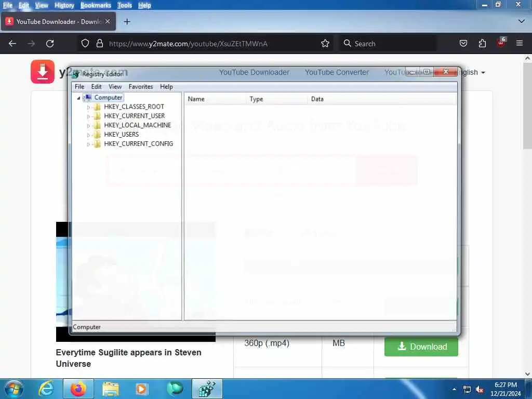Open the Registry Editor View menu
The width and height of the screenshot is (532, 399).
[x=115, y=87]
